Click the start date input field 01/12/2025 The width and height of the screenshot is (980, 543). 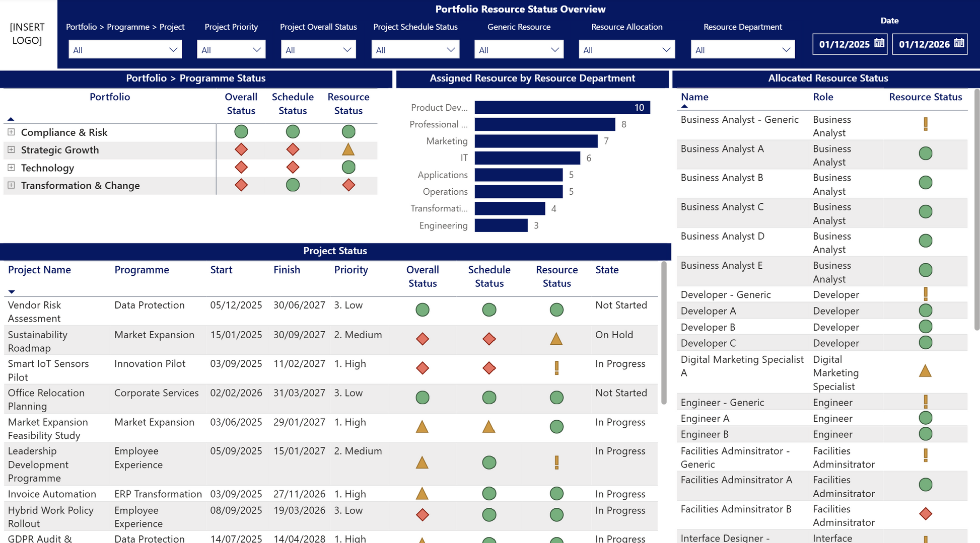(x=844, y=44)
